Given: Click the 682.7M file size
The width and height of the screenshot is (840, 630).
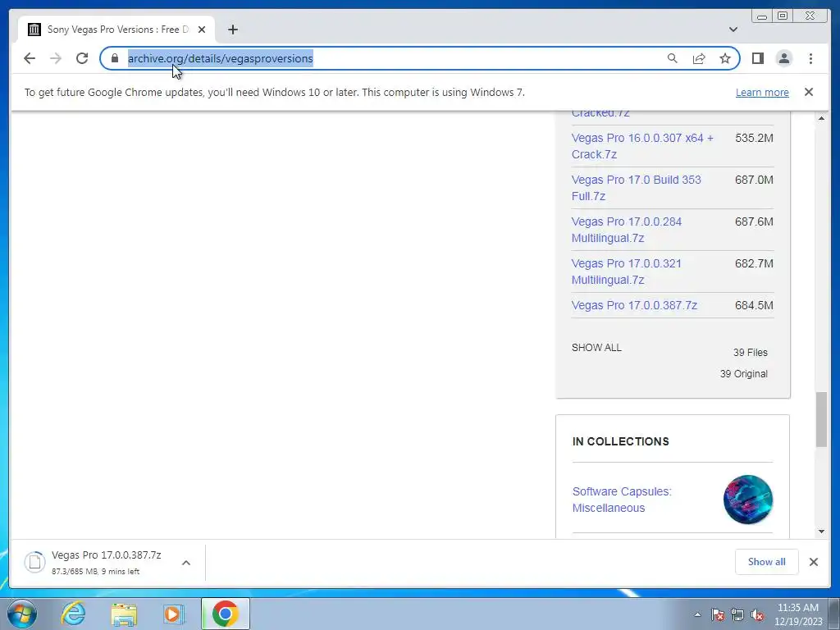Looking at the screenshot, I should click(x=754, y=263).
